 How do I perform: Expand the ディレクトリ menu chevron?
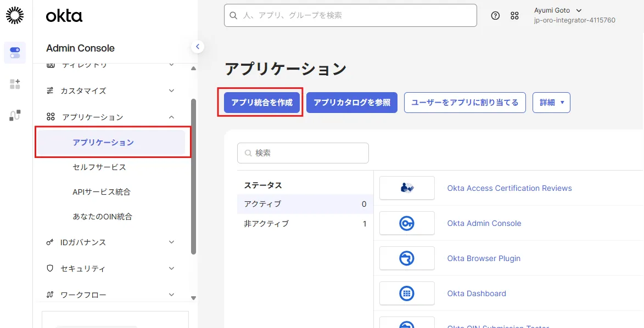172,65
